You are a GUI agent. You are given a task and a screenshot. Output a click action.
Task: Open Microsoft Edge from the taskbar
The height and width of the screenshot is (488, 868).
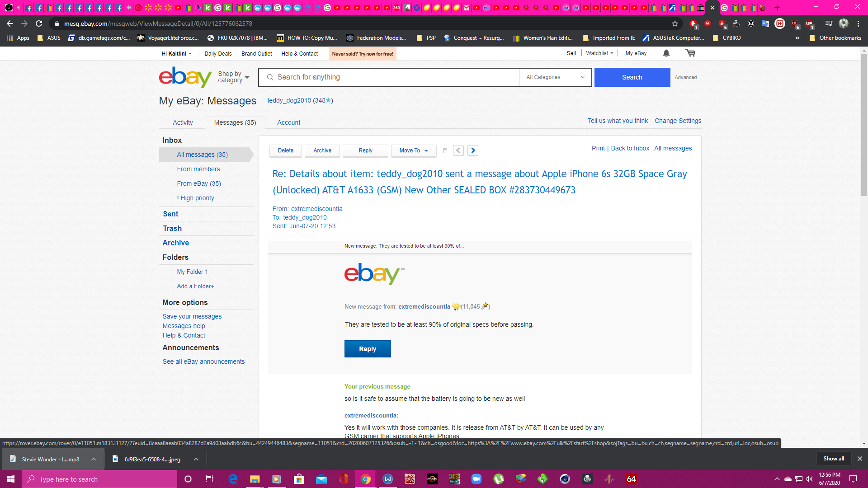[x=233, y=479]
